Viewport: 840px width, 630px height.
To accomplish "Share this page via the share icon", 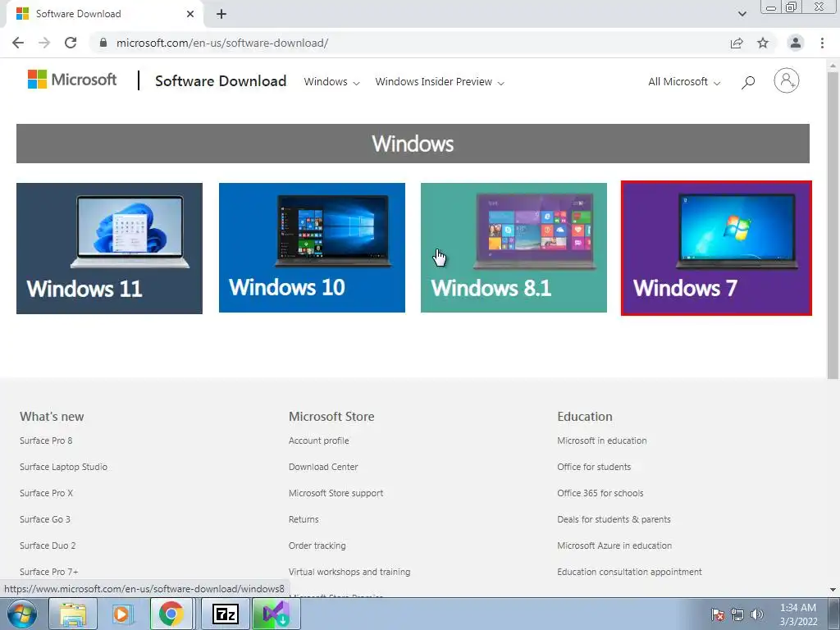I will tap(737, 43).
